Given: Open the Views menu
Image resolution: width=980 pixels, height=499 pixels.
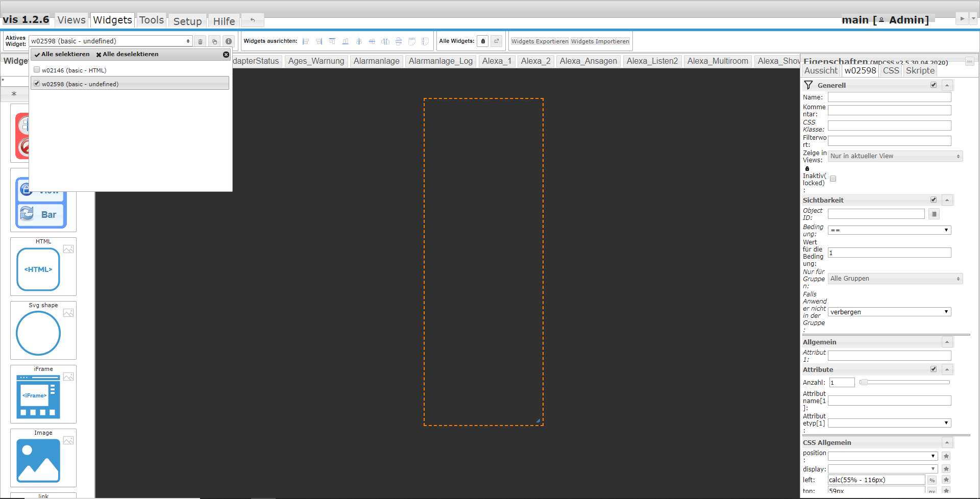Looking at the screenshot, I should tap(71, 20).
